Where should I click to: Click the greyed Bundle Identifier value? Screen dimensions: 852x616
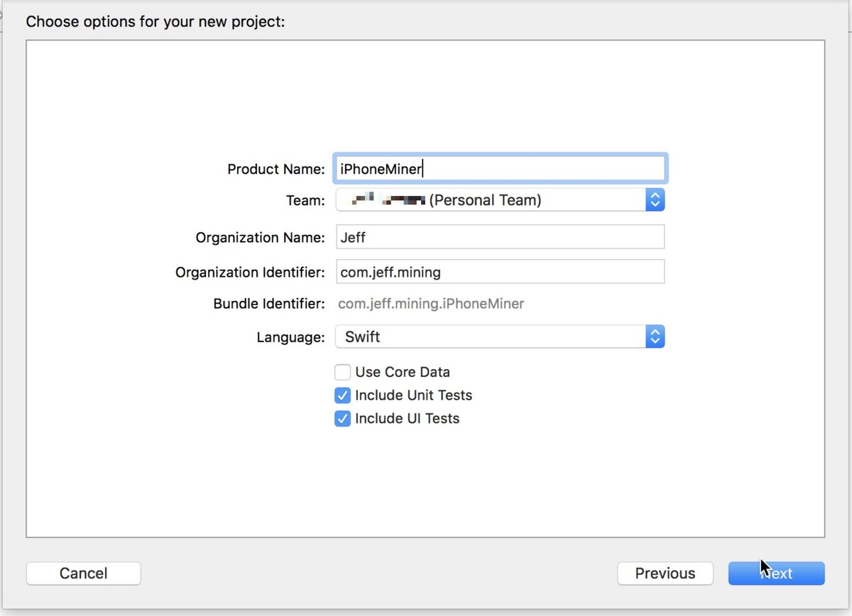pyautogui.click(x=431, y=304)
